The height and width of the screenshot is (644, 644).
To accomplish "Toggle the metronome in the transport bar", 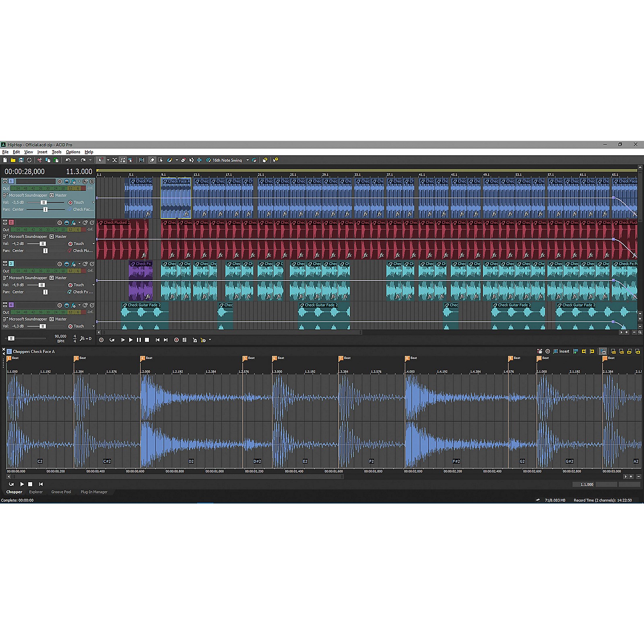I will pos(194,340).
